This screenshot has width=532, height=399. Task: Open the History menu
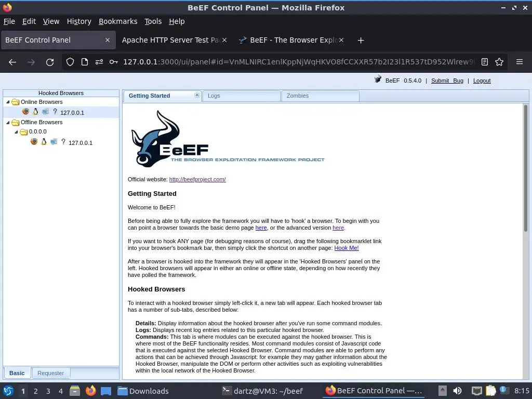(x=79, y=21)
